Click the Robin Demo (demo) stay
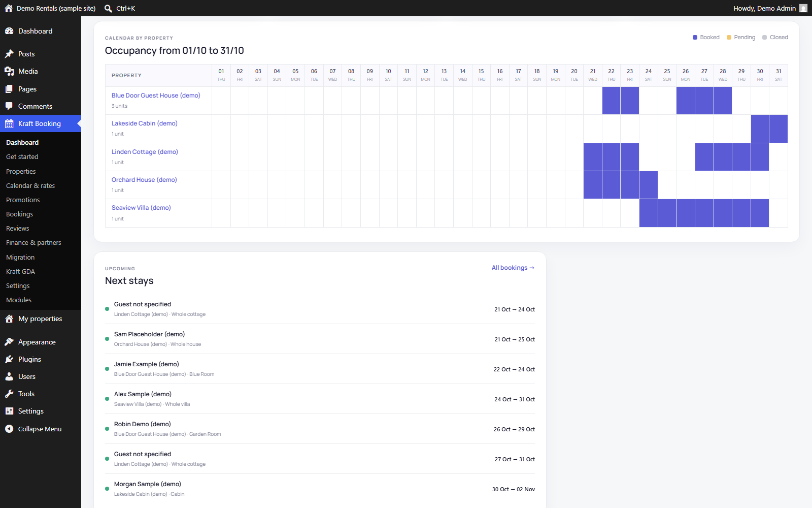This screenshot has width=812, height=508. (x=320, y=429)
